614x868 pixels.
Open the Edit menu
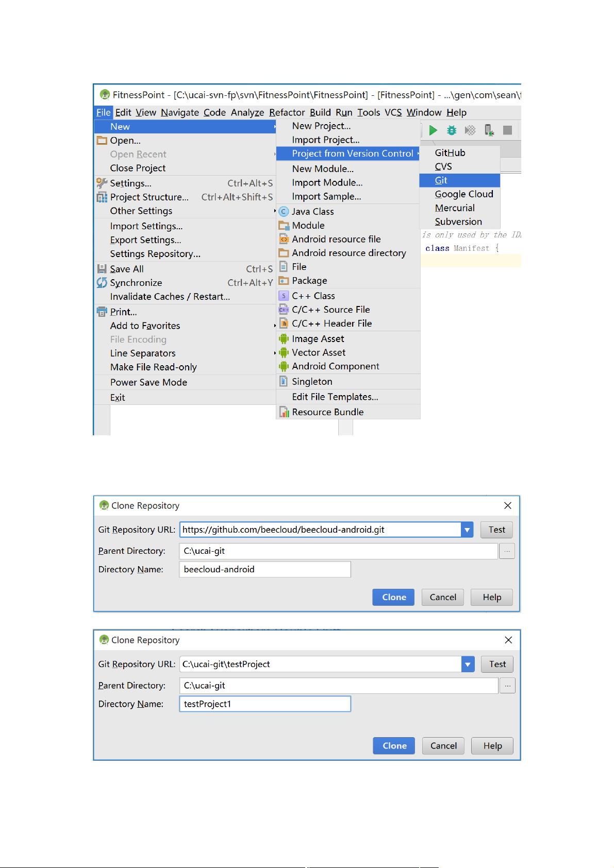pos(123,112)
